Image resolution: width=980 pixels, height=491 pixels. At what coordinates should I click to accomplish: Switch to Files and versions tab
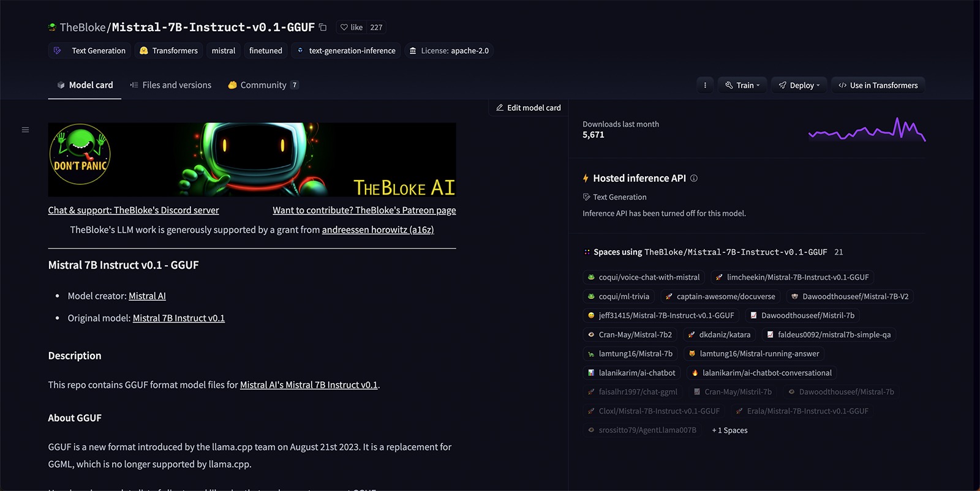[171, 85]
